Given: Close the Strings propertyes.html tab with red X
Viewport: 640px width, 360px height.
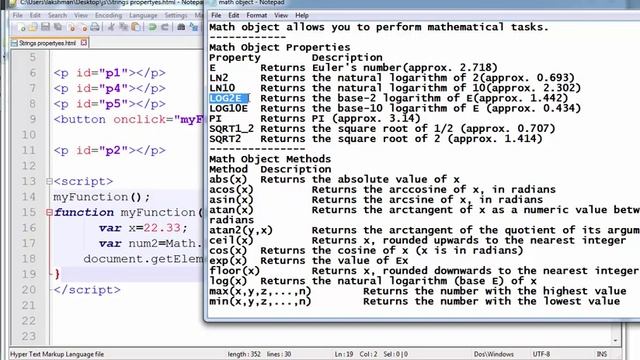Looking at the screenshot, I should click(84, 43).
